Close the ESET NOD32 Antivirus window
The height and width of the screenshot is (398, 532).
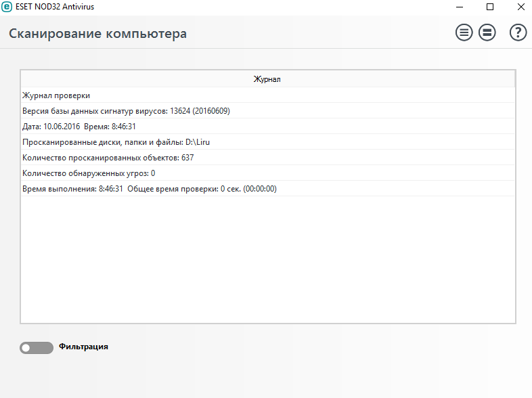(521, 7)
